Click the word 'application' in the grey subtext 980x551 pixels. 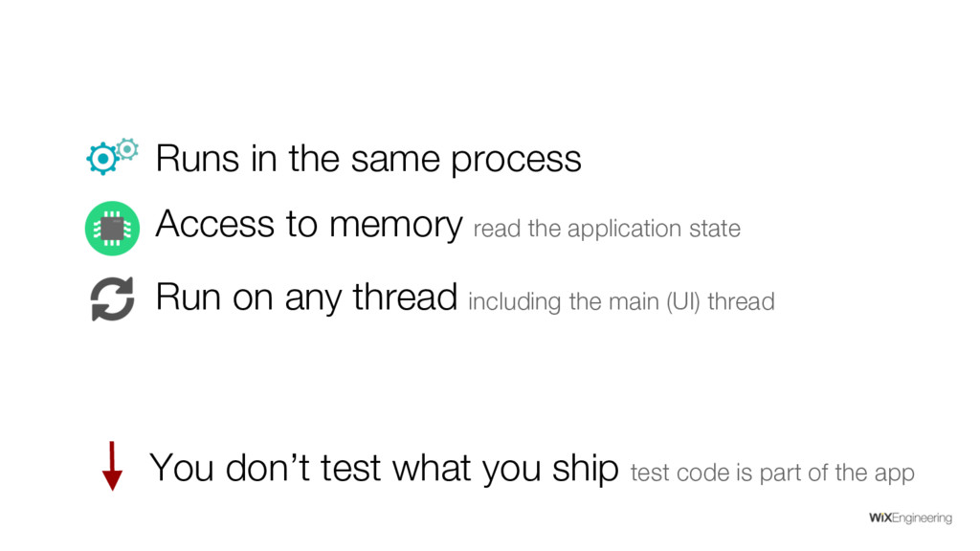[614, 230]
